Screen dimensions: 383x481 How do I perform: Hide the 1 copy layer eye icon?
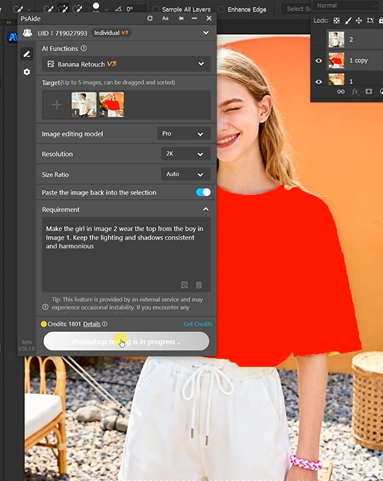[x=319, y=61]
